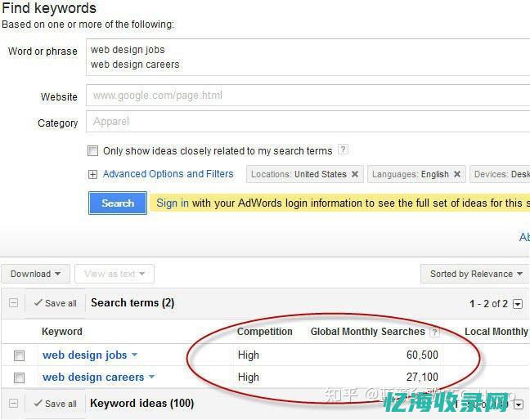Image resolution: width=530 pixels, height=420 pixels.
Task: Tick the checkbox for web design jobs
Action: (20, 355)
